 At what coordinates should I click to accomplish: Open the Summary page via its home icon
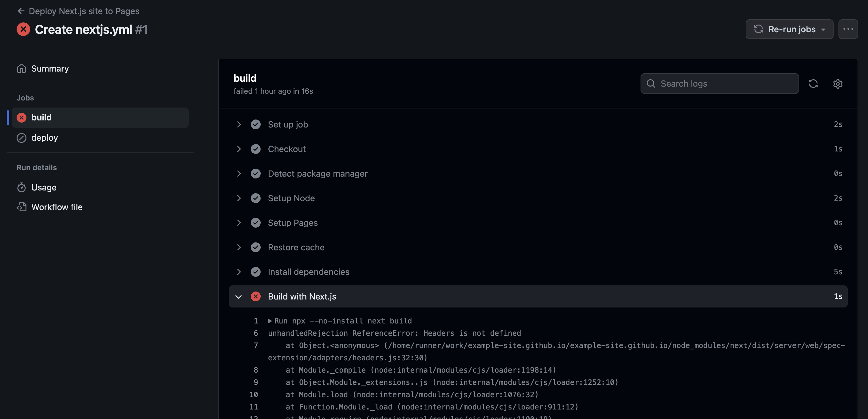tap(21, 69)
